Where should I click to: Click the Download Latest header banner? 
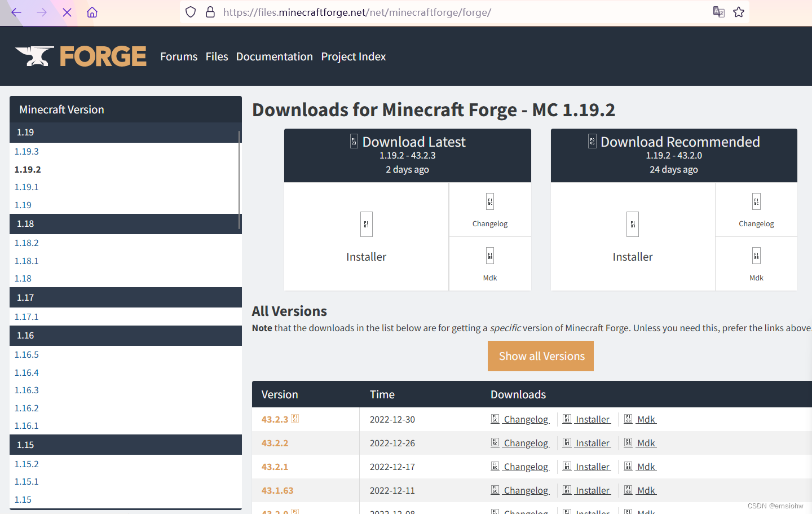(408, 155)
